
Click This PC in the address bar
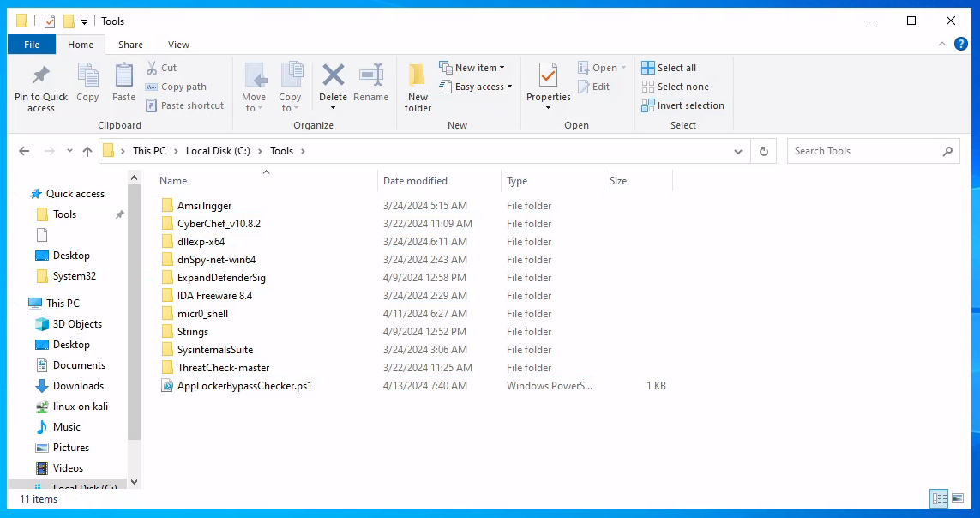click(149, 151)
